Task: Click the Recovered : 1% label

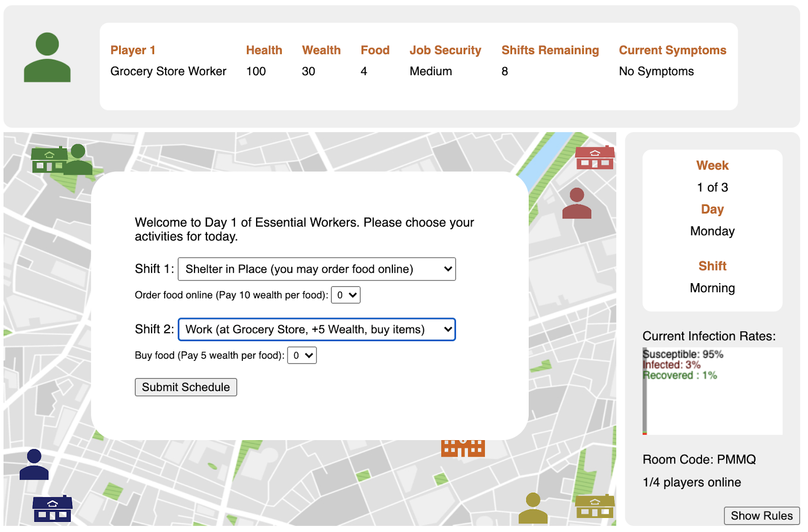Action: point(680,375)
